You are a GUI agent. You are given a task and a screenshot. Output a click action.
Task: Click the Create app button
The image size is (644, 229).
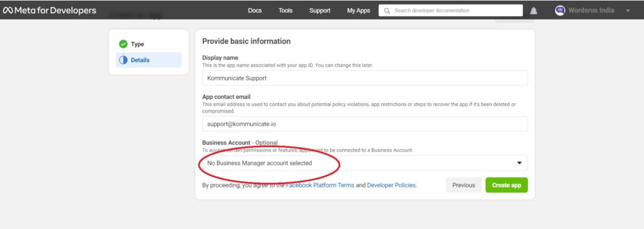pyautogui.click(x=506, y=185)
